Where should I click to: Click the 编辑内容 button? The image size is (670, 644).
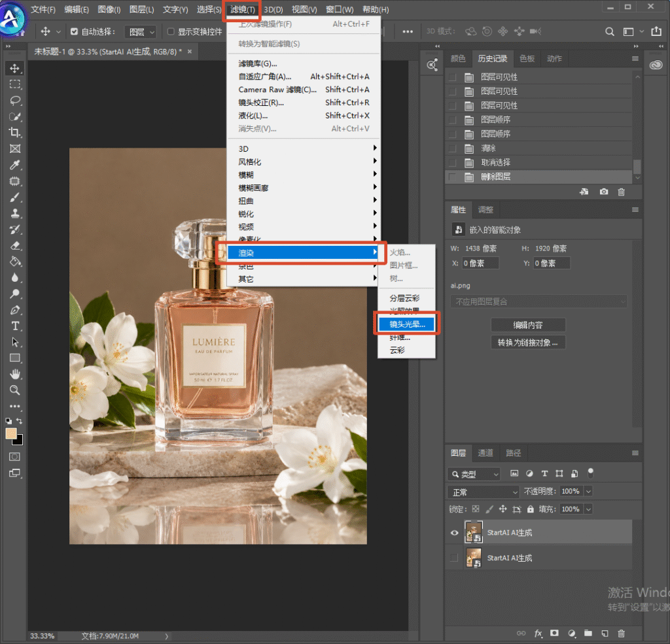point(528,325)
